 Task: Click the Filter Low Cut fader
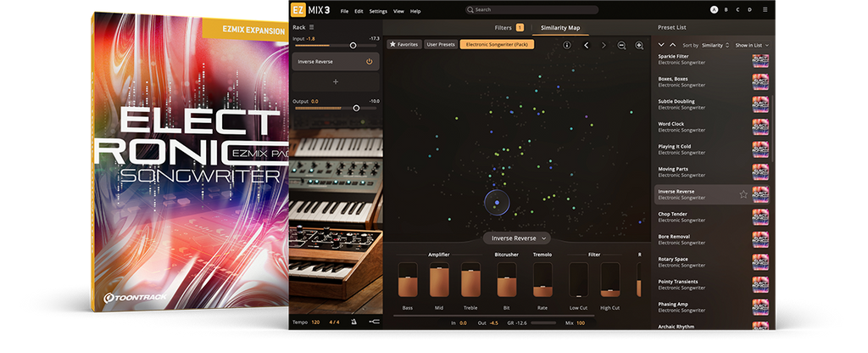coord(578,280)
